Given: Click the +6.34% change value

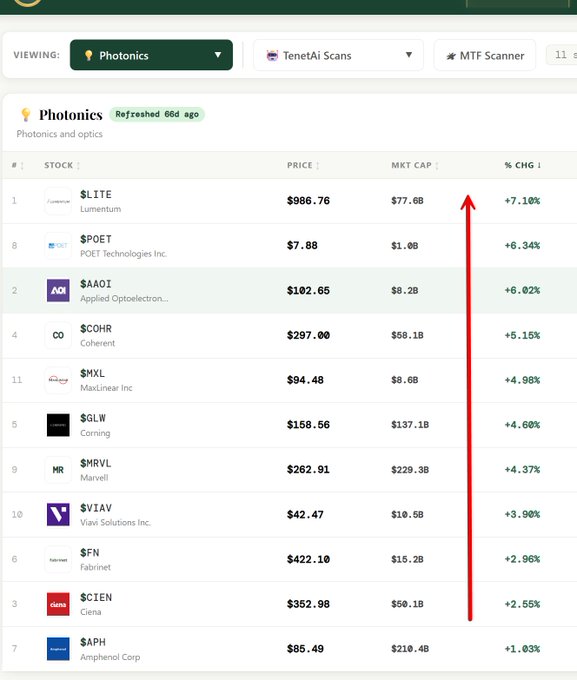Looking at the screenshot, I should [522, 245].
